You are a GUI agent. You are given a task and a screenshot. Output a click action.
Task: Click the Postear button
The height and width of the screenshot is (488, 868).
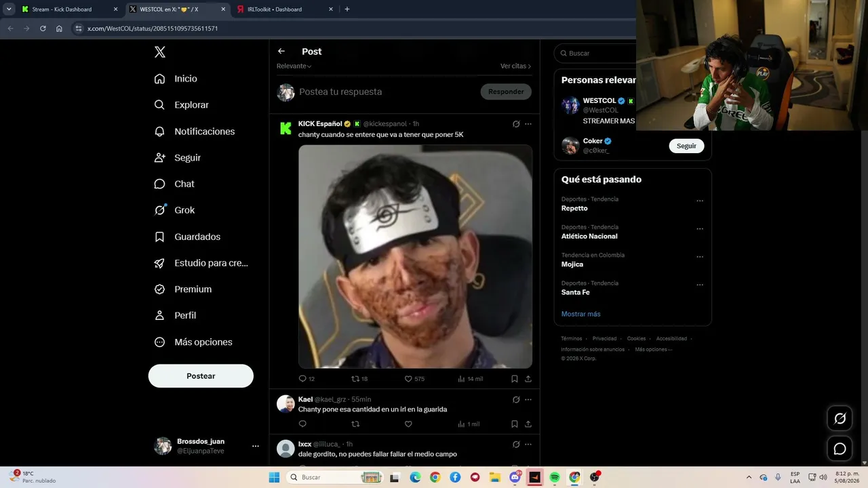tap(201, 376)
